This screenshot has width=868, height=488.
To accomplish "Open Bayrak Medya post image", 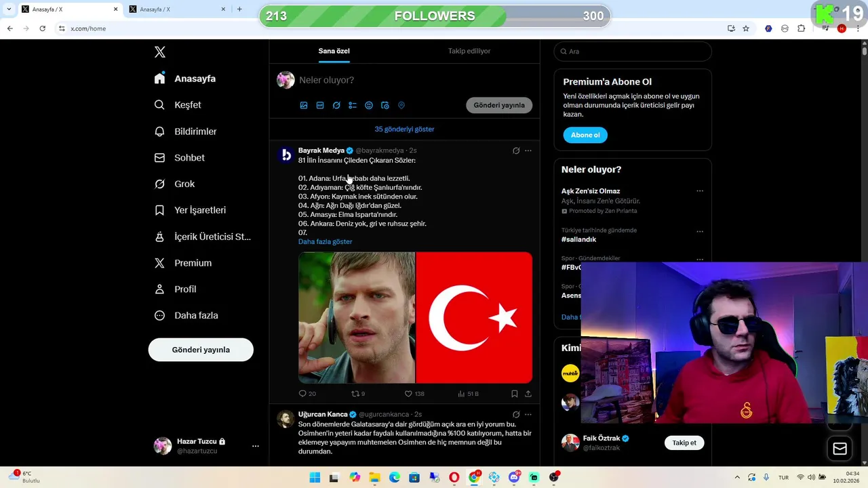I will [x=416, y=318].
